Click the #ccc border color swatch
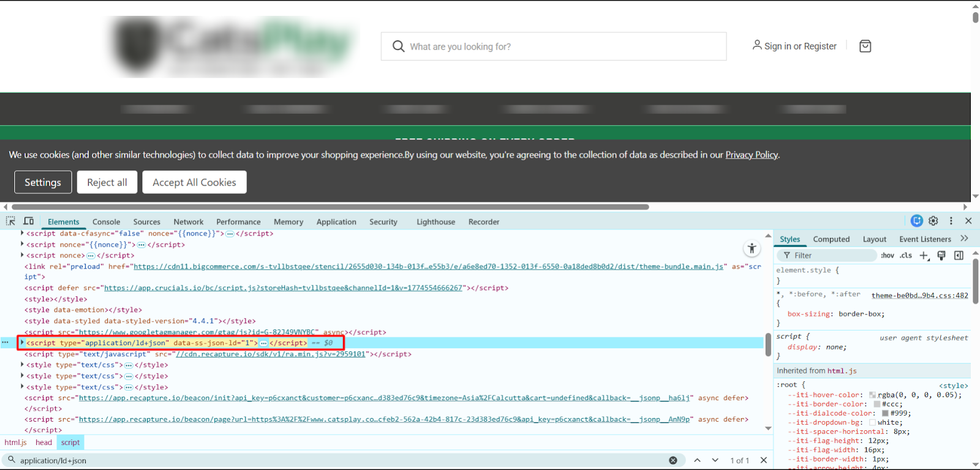 (877, 404)
